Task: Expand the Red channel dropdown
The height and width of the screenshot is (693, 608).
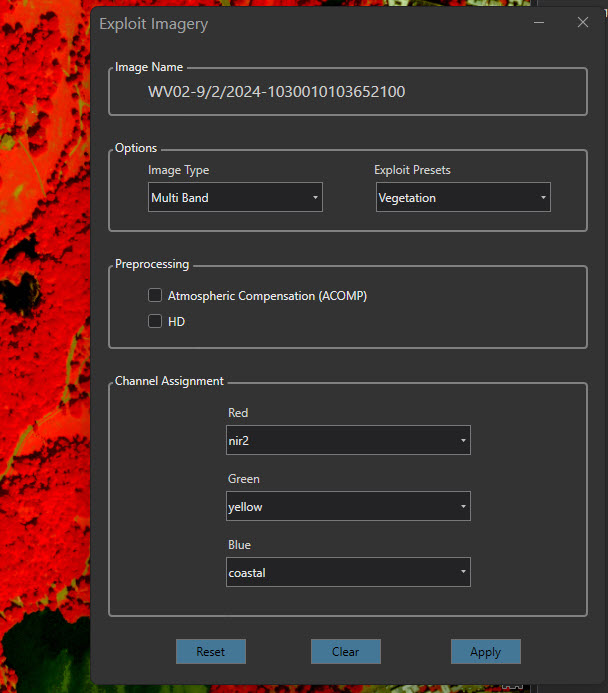Action: [348, 440]
